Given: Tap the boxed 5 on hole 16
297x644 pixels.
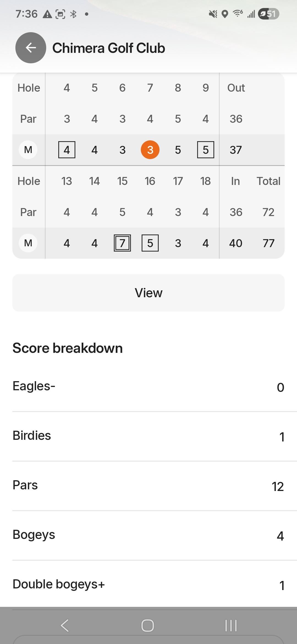Looking at the screenshot, I should click(150, 243).
